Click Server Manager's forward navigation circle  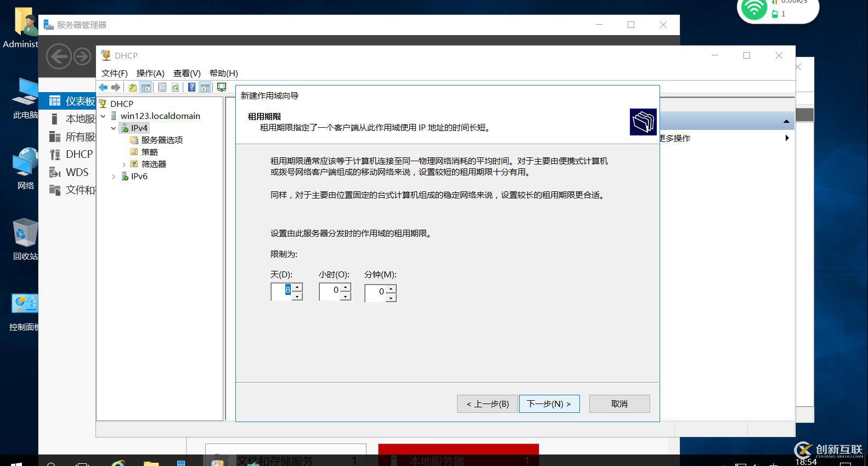click(x=82, y=56)
